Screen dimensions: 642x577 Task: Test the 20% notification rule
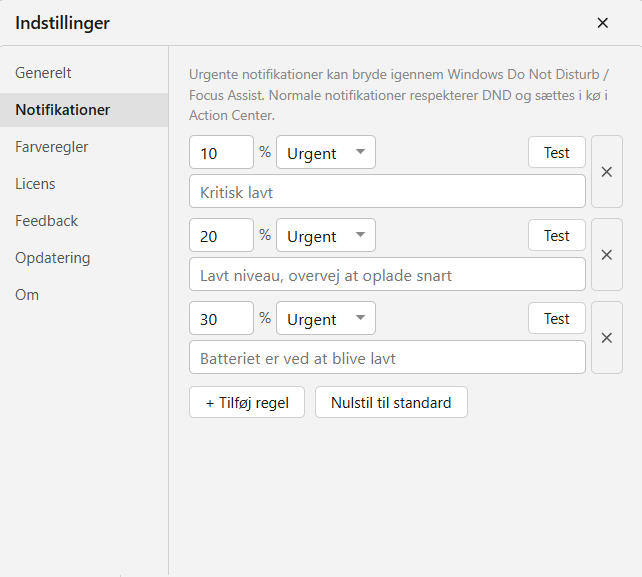coord(557,235)
